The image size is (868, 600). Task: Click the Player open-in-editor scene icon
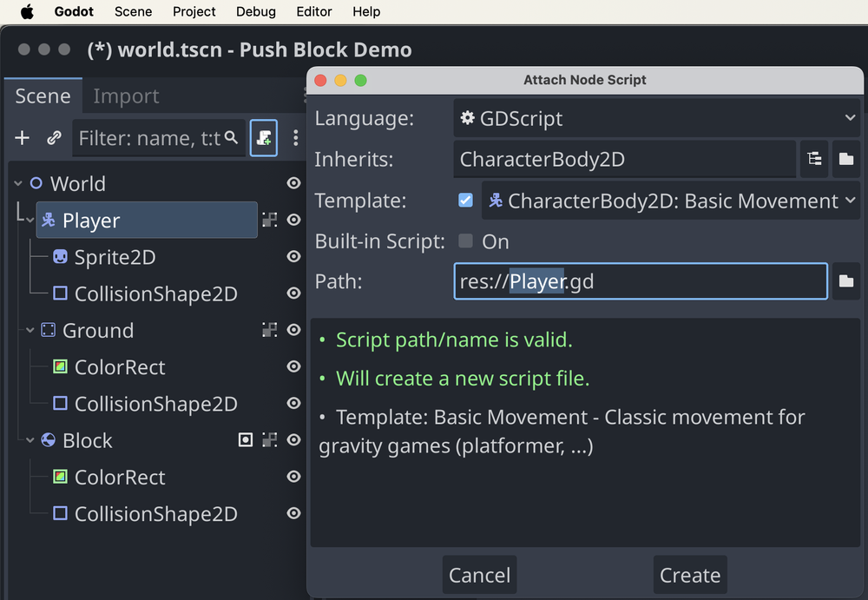[x=270, y=220]
